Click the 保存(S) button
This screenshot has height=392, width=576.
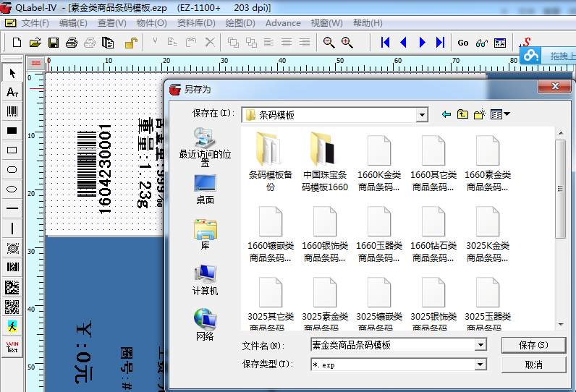coord(533,345)
